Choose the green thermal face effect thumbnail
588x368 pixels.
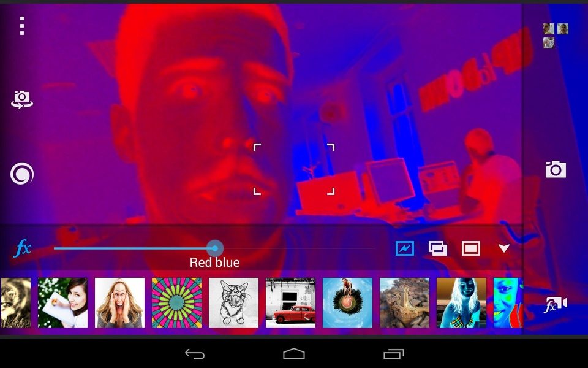tap(508, 302)
